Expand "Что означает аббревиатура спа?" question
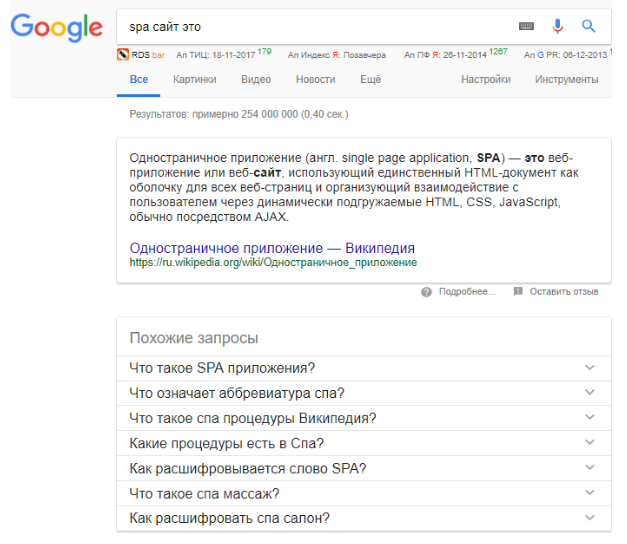 [589, 393]
